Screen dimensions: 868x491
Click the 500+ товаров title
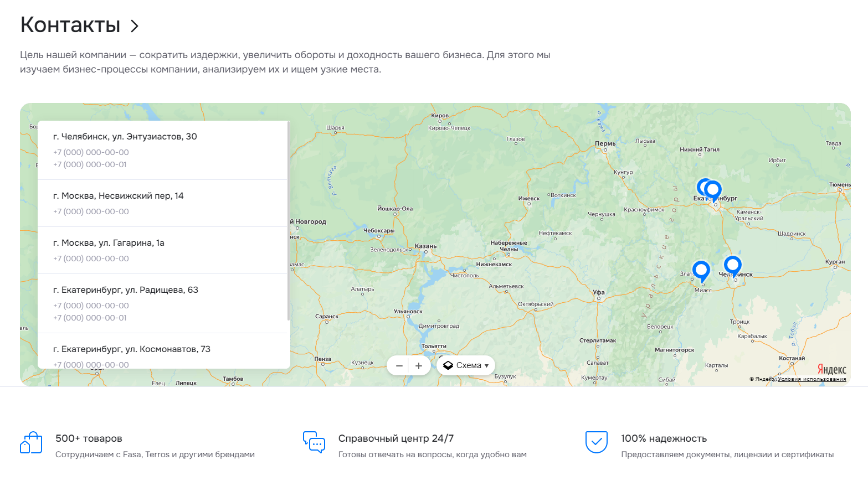(89, 438)
